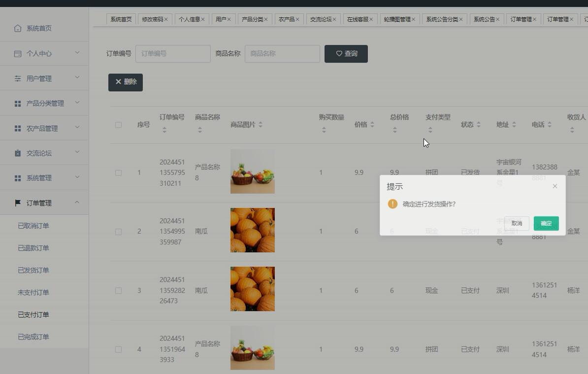588x374 pixels.
Task: Click the row 4 fruit basket thumbnail
Action: pyautogui.click(x=252, y=348)
